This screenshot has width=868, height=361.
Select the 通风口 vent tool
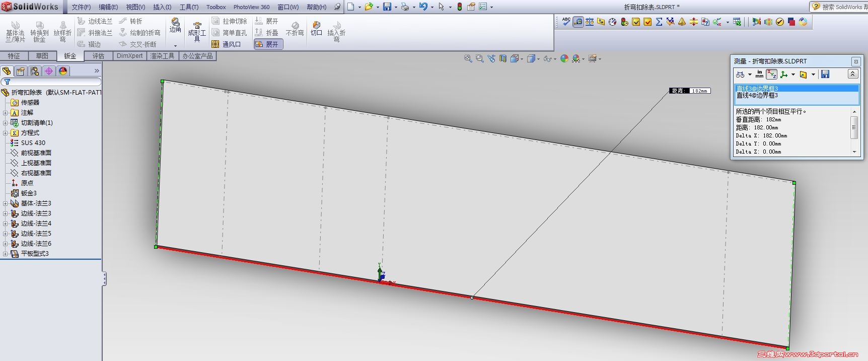coord(226,44)
